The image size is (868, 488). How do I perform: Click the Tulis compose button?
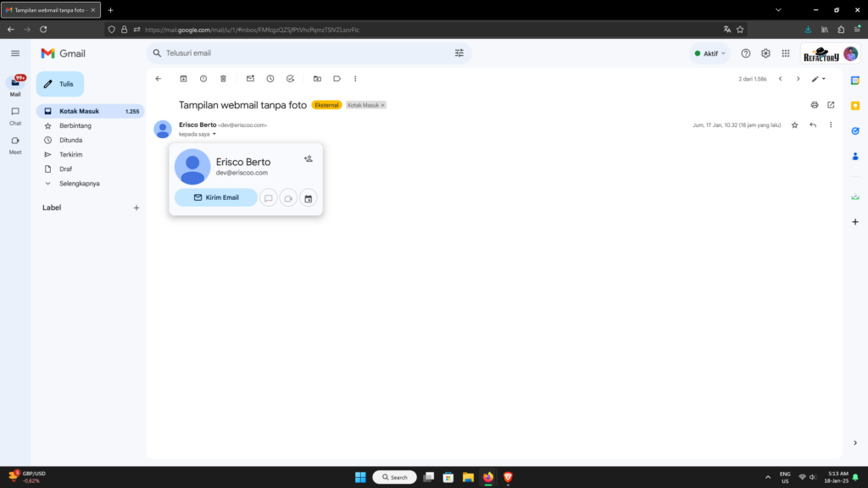point(60,85)
